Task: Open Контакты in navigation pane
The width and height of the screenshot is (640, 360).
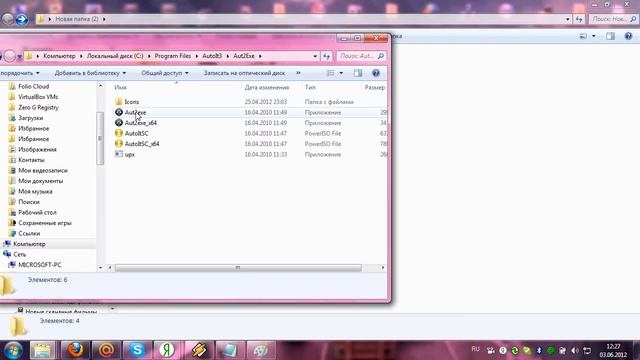Action: [31, 160]
